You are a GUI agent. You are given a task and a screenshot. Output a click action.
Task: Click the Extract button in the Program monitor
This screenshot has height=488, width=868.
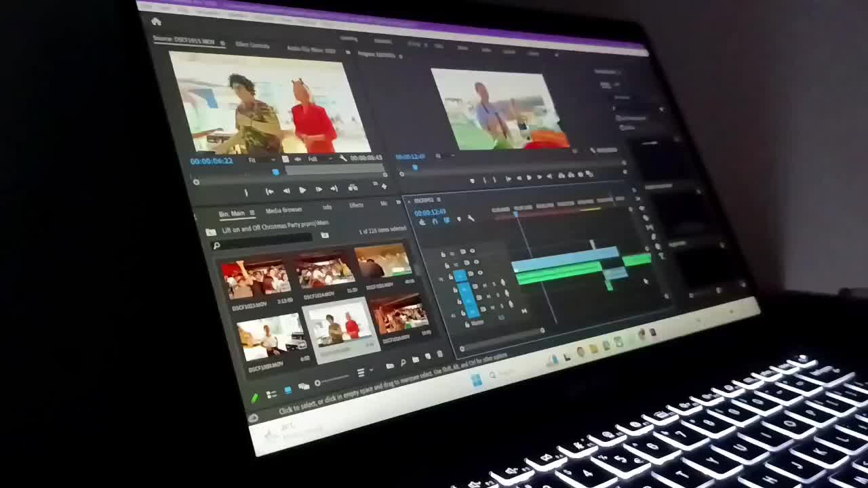[572, 176]
